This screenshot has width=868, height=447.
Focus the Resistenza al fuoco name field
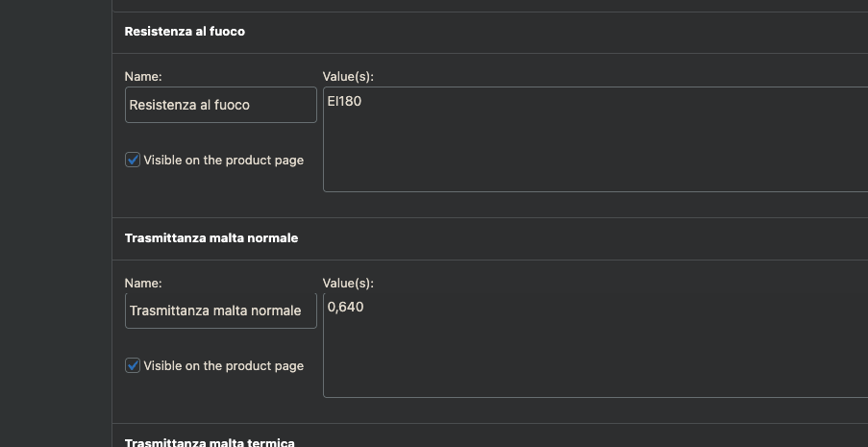click(221, 105)
